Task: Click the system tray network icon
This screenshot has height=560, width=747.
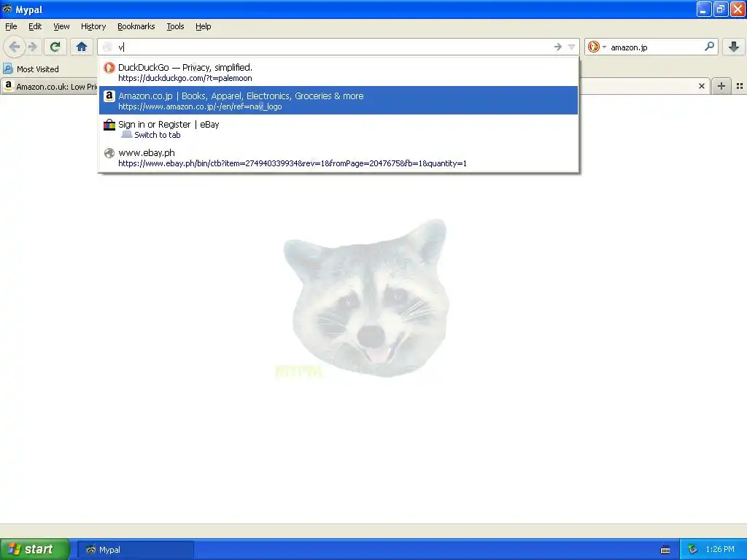Action: [x=693, y=550]
